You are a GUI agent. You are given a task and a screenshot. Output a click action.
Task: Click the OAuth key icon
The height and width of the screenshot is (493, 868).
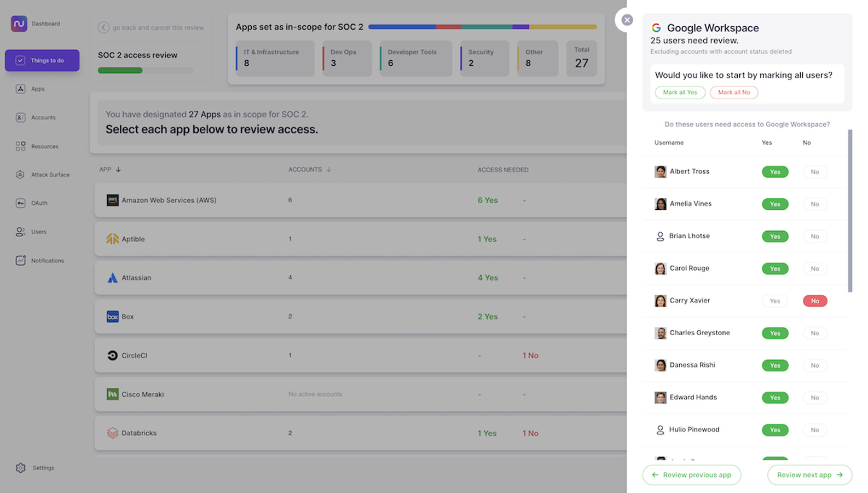pos(20,203)
